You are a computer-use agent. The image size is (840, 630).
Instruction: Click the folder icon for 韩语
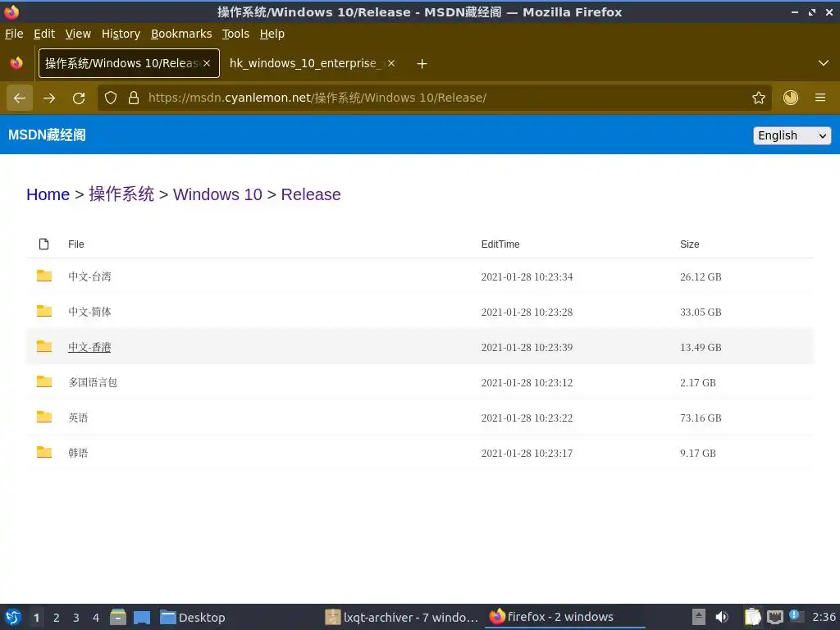pyautogui.click(x=44, y=452)
